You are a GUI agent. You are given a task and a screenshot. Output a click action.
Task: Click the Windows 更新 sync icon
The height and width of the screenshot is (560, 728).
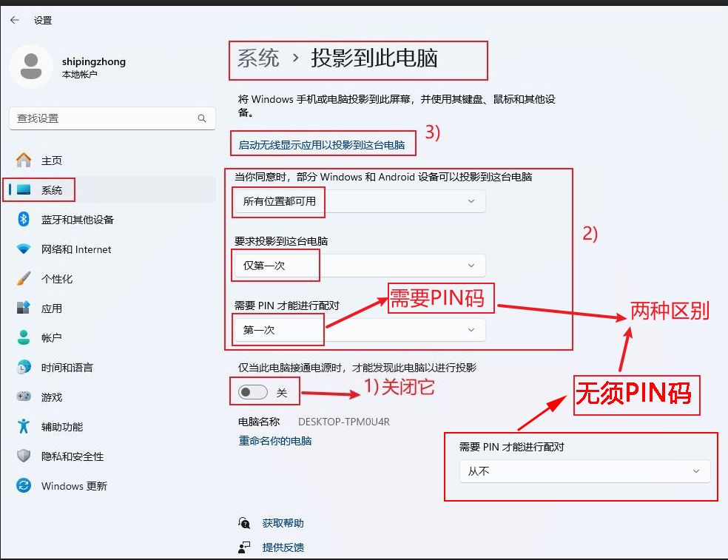coord(24,486)
